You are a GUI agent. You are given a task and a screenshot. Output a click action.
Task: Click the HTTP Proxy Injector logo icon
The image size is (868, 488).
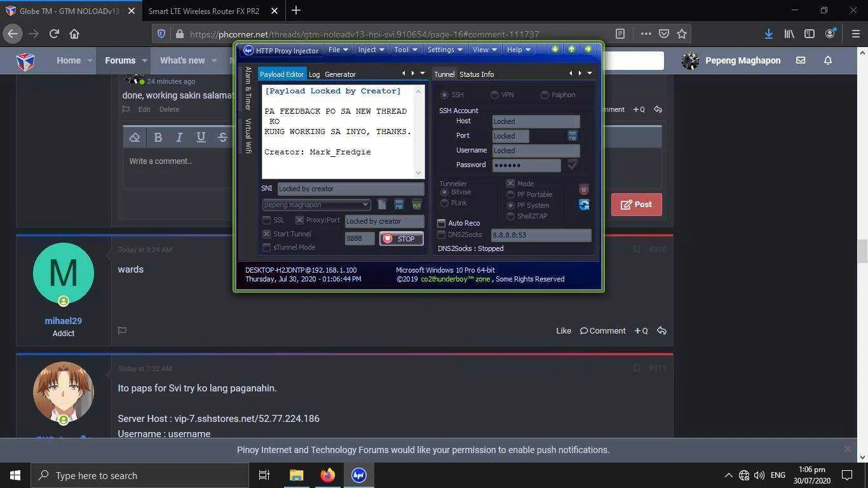click(248, 50)
